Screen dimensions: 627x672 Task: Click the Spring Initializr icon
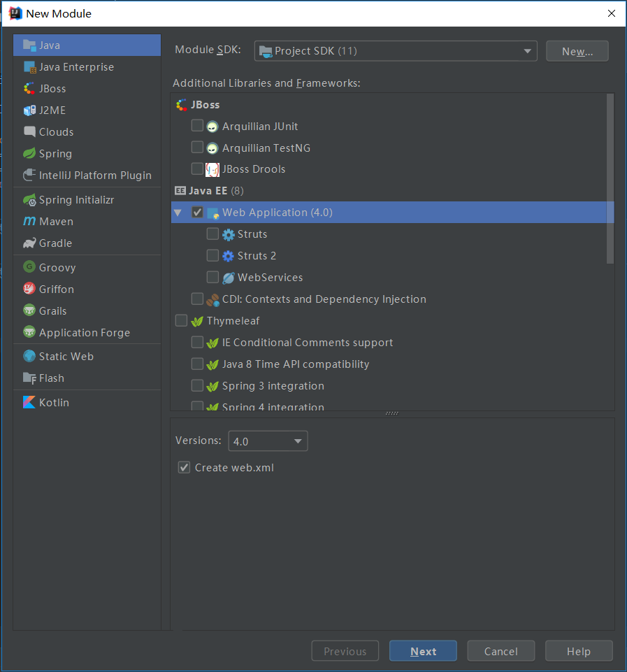pos(29,200)
